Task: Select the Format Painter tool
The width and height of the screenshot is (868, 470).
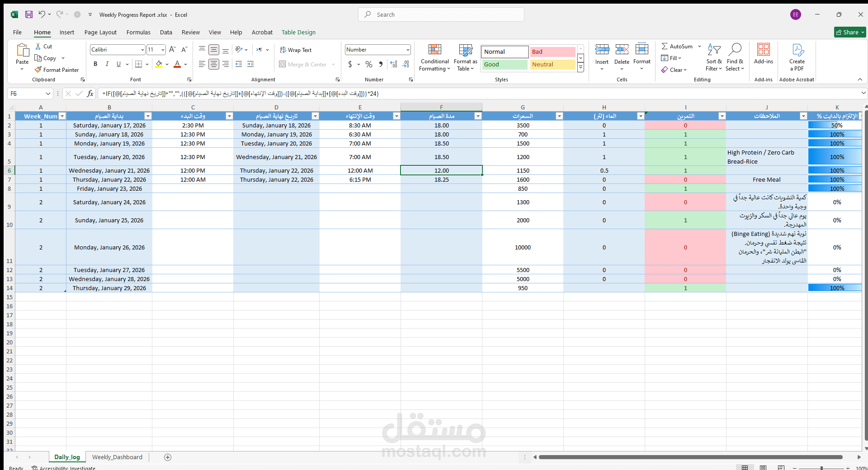Action: [x=57, y=70]
